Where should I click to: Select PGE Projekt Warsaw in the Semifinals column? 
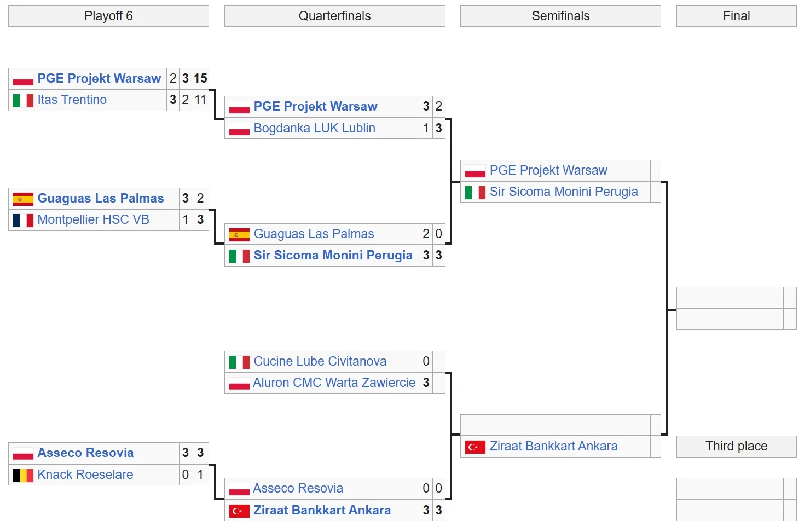548,170
